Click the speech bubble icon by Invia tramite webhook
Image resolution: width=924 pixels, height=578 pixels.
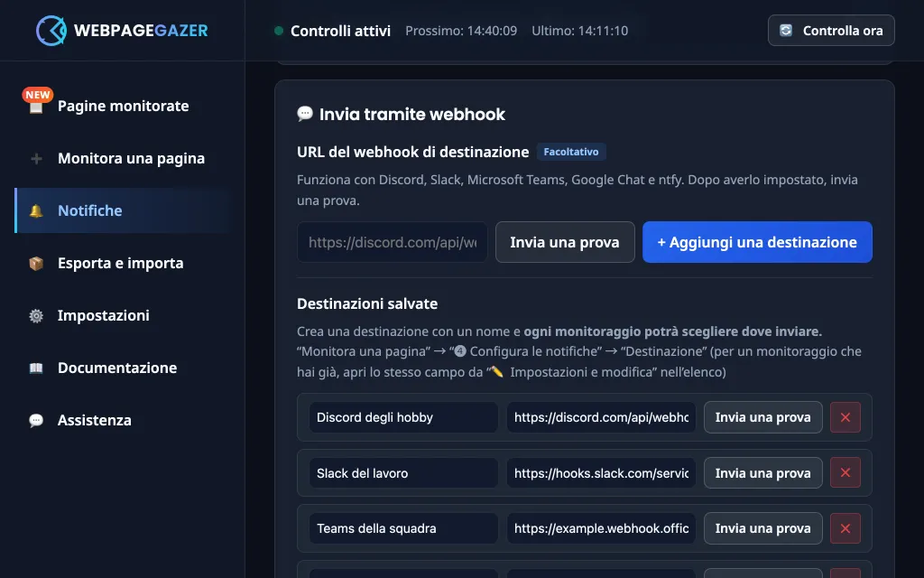pos(305,113)
